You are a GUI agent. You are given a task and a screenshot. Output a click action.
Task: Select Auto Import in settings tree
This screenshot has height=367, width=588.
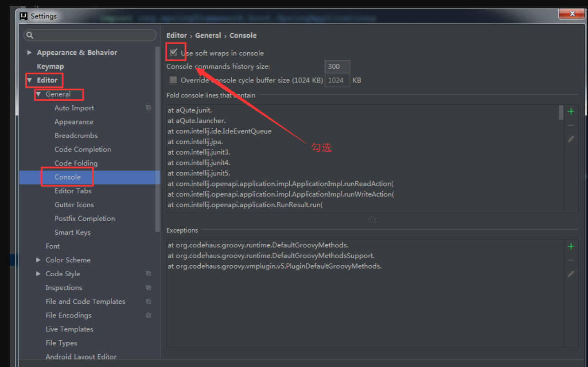(74, 108)
